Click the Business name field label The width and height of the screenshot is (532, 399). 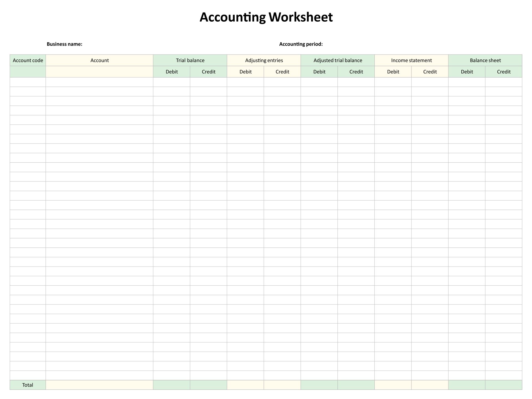[x=64, y=44]
